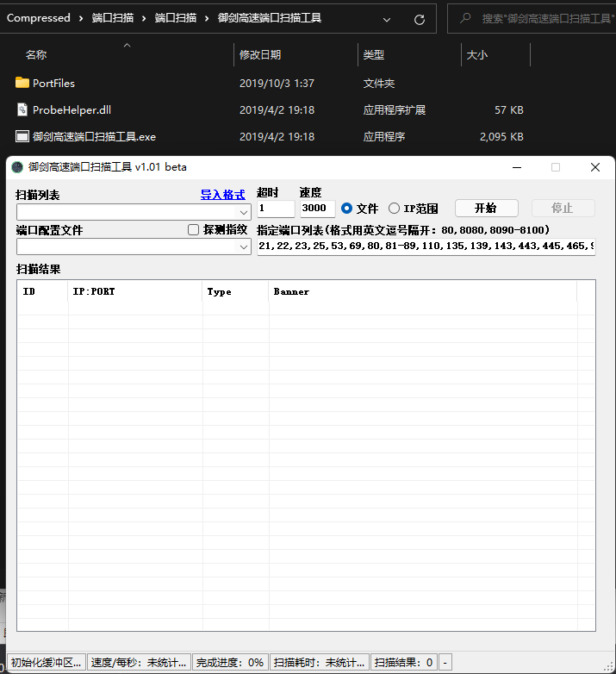Click the 扫描结果: 0 status panel
The width and height of the screenshot is (616, 674).
[404, 663]
